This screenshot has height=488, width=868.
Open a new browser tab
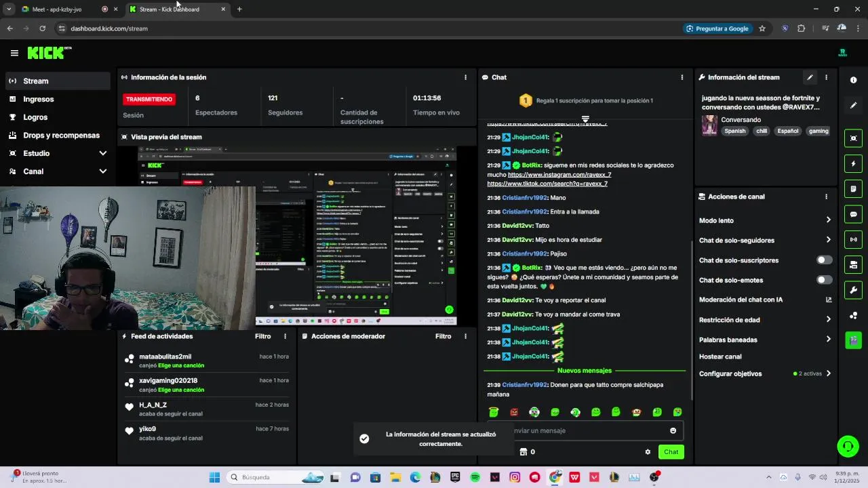click(x=239, y=9)
